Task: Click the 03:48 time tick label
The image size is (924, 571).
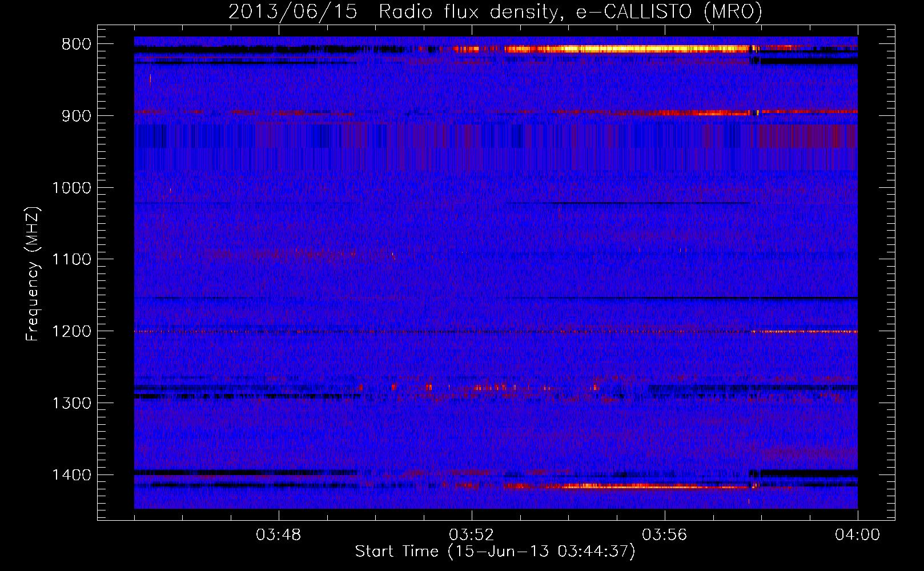Action: click(x=279, y=535)
